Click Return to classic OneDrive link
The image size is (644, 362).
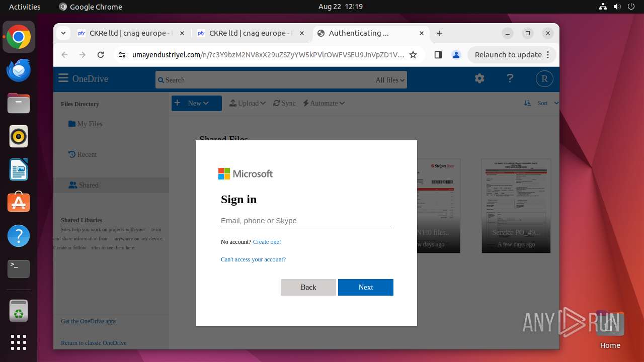pos(94,343)
